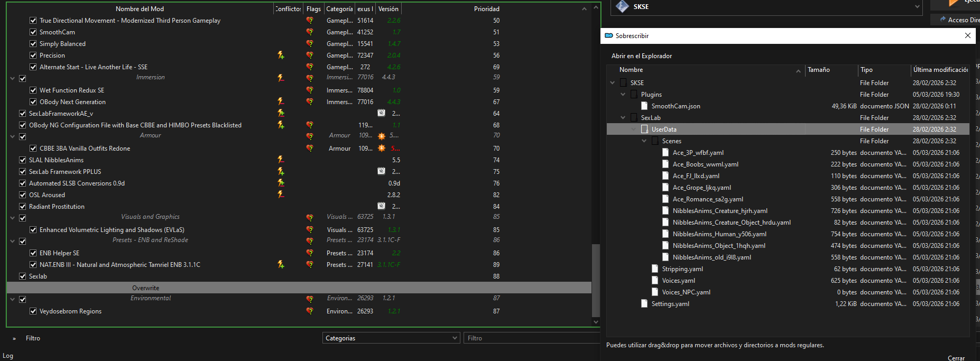Sort mods by Prioridad column header
Viewport: 980px width, 361px height.
486,8
